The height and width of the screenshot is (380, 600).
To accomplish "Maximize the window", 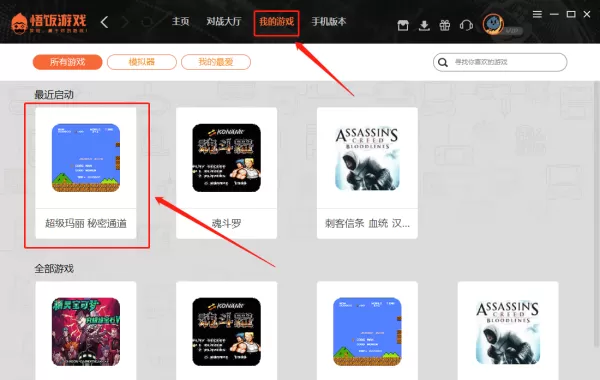I will click(x=571, y=14).
